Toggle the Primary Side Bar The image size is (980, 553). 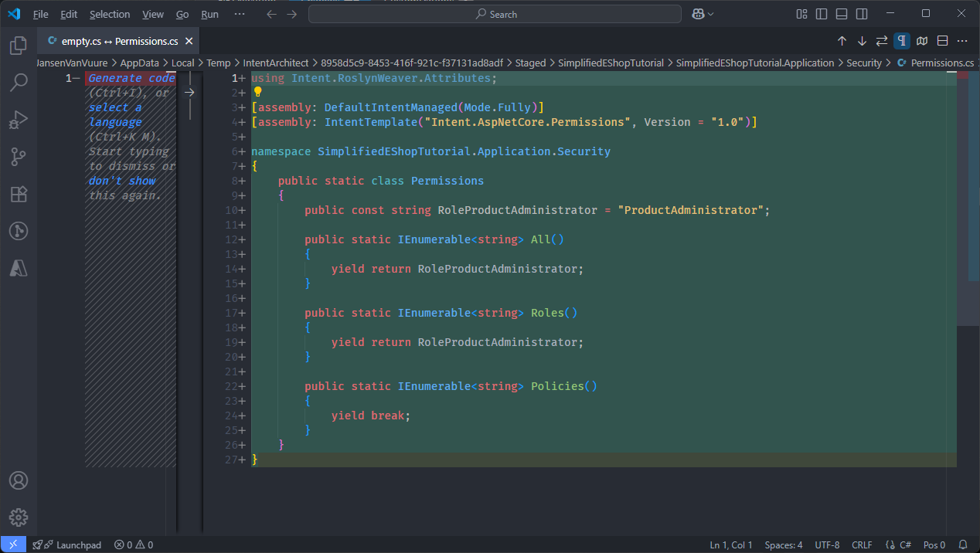click(822, 14)
